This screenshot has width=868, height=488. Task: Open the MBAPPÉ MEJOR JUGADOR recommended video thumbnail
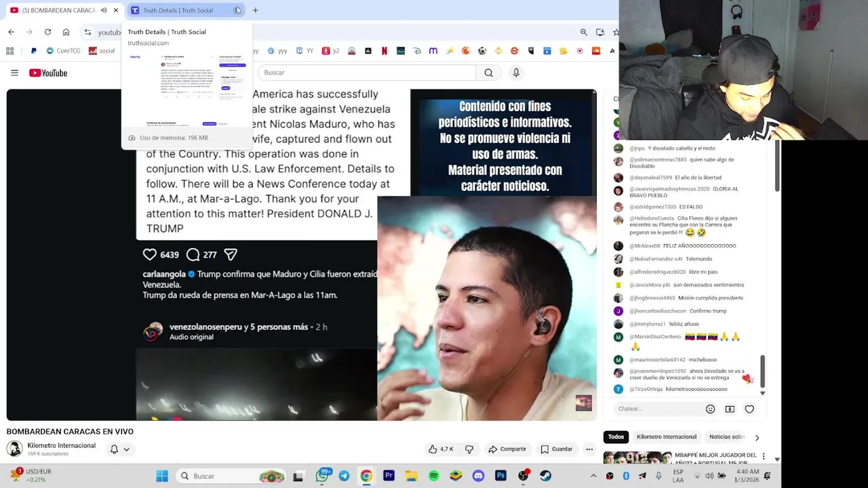[637, 457]
